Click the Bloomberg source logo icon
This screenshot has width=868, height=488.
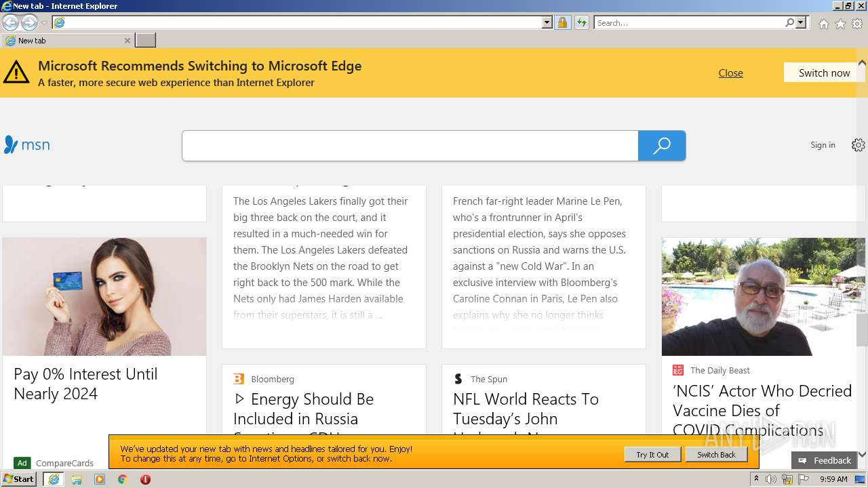pos(239,379)
